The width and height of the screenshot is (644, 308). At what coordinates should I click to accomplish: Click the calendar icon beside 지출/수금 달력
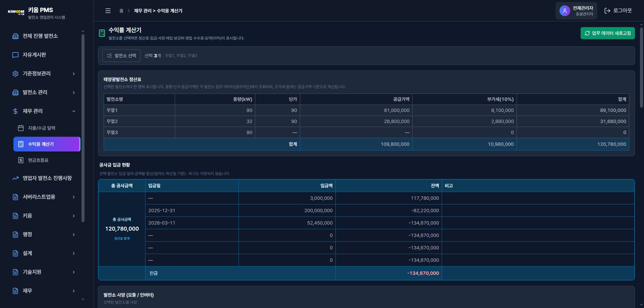(21, 128)
